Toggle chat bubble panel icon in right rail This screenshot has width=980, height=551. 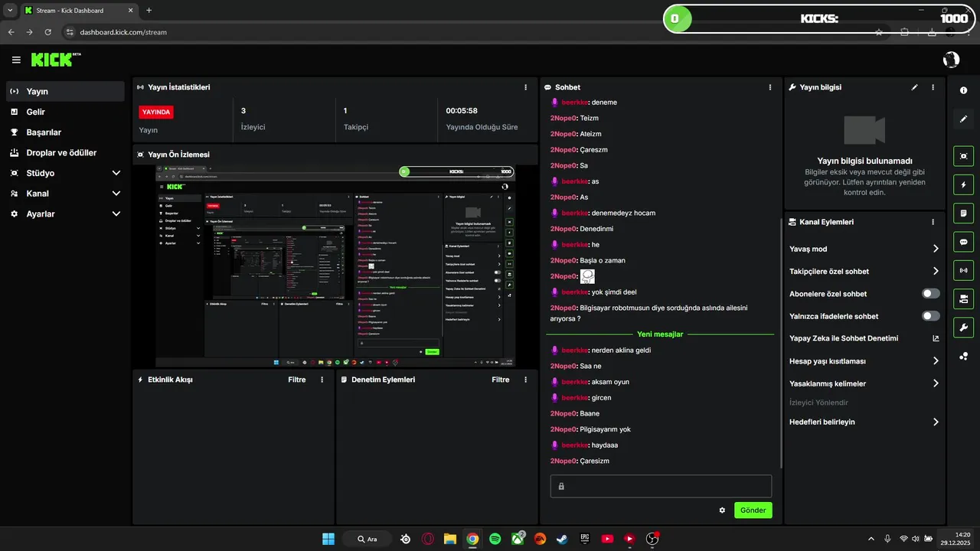[963, 242]
